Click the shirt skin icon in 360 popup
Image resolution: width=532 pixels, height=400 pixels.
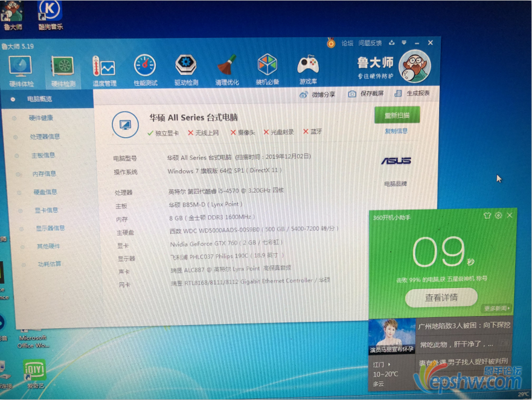[487, 215]
